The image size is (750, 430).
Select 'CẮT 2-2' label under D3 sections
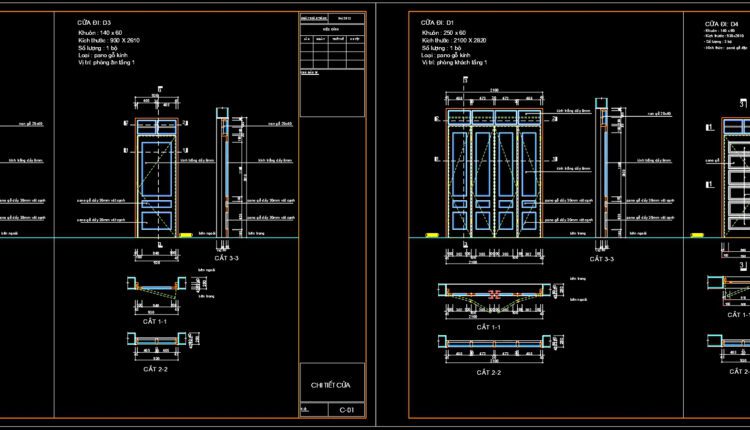155,369
